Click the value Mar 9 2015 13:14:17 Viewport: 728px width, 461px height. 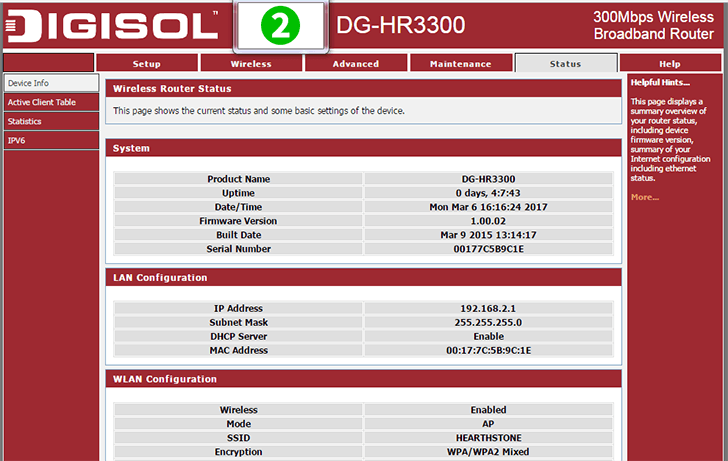pos(488,235)
